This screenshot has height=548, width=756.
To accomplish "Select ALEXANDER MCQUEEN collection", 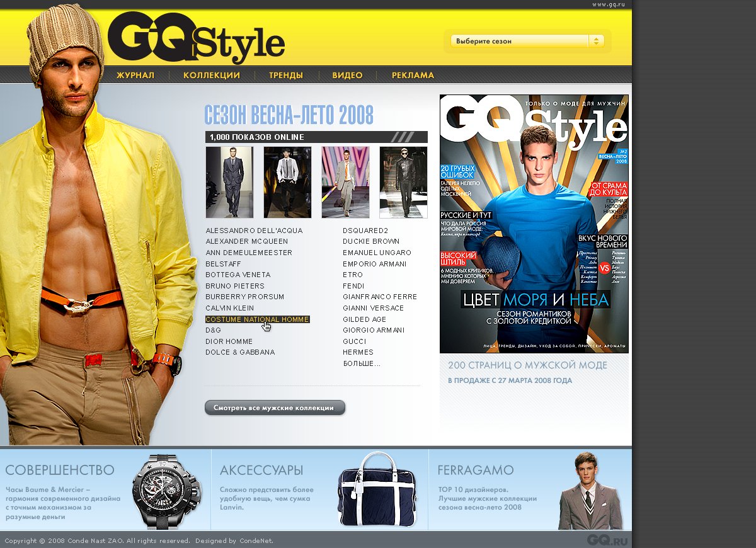I will pos(247,241).
